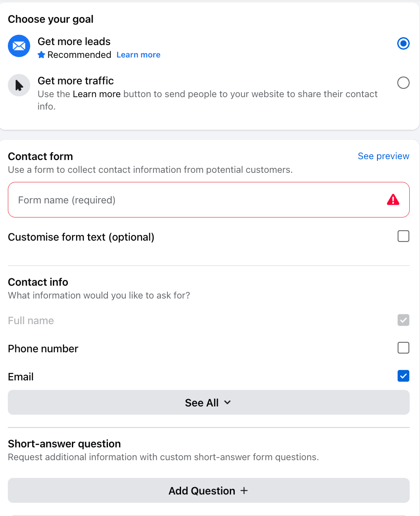Enable the Phone number checkbox
The image size is (420, 516).
pos(403,348)
